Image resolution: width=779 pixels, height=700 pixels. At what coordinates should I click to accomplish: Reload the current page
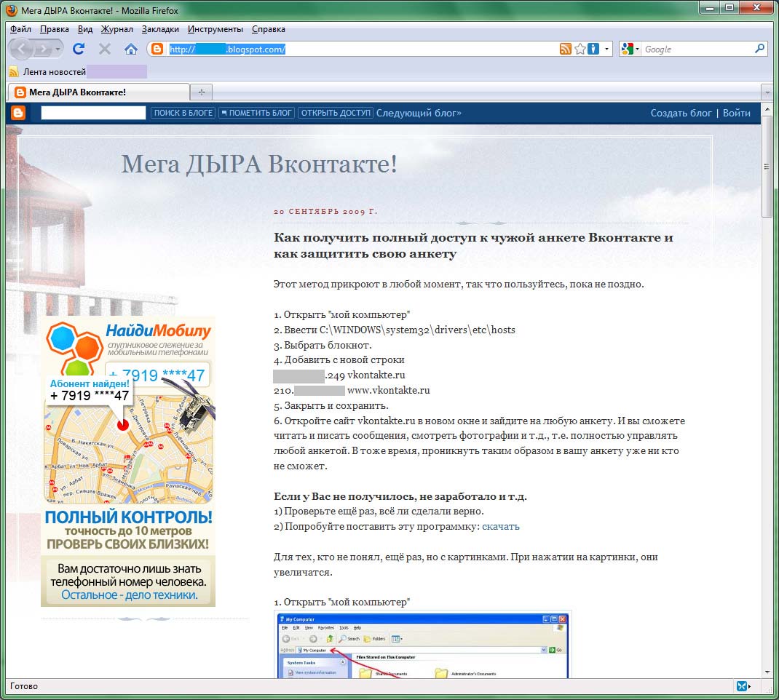(79, 49)
